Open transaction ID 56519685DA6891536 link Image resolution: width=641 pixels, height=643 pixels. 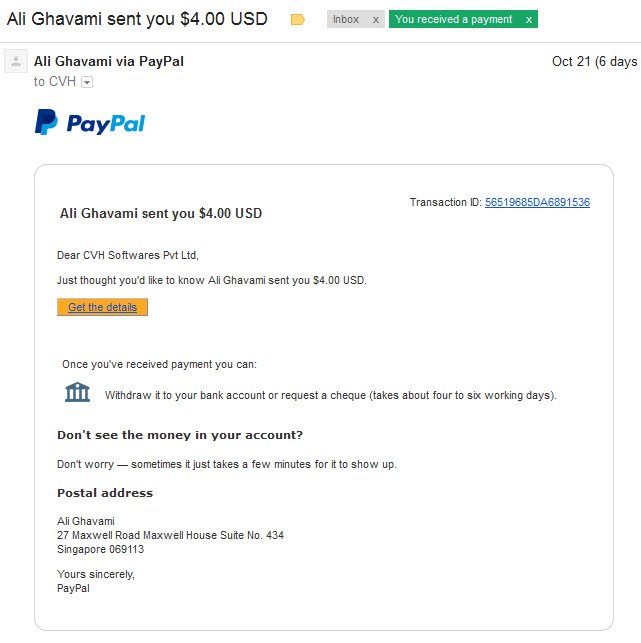537,202
